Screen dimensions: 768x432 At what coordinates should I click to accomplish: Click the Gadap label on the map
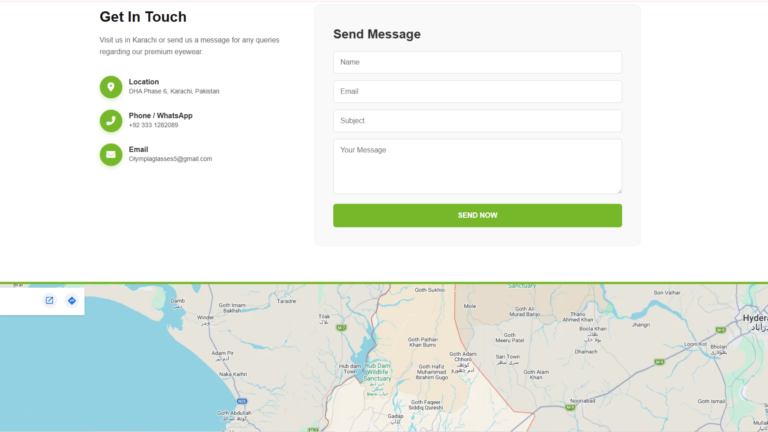395,416
